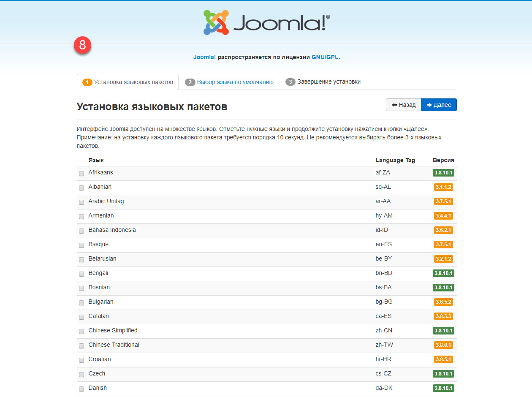Check the Danish language checkbox
532x397 pixels.
(81, 389)
